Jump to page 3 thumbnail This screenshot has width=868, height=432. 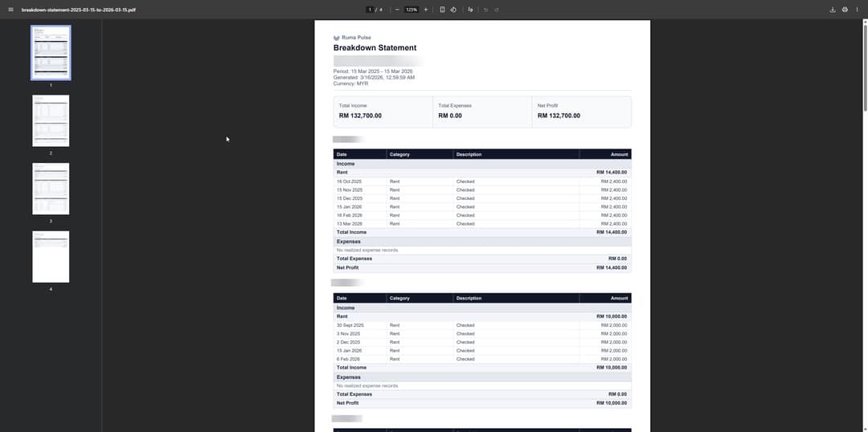click(x=51, y=189)
